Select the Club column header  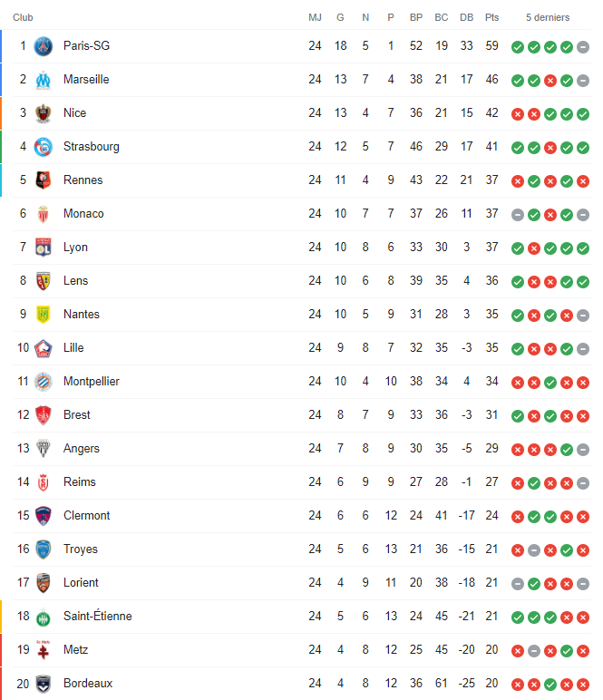[23, 17]
